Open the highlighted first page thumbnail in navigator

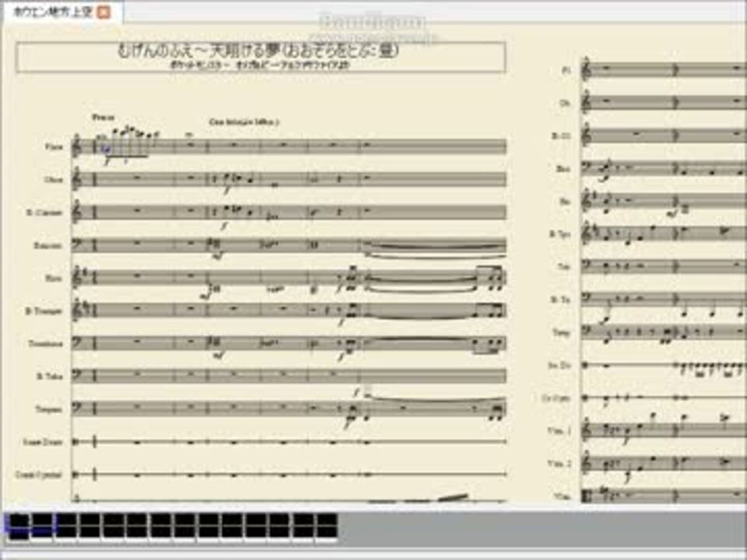[19, 527]
